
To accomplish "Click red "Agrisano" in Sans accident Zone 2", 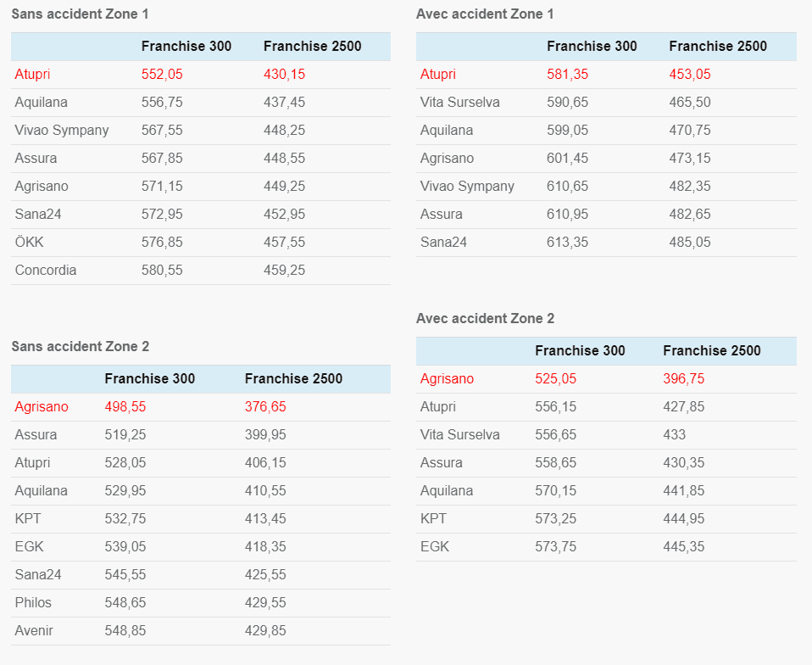I will pyautogui.click(x=42, y=407).
